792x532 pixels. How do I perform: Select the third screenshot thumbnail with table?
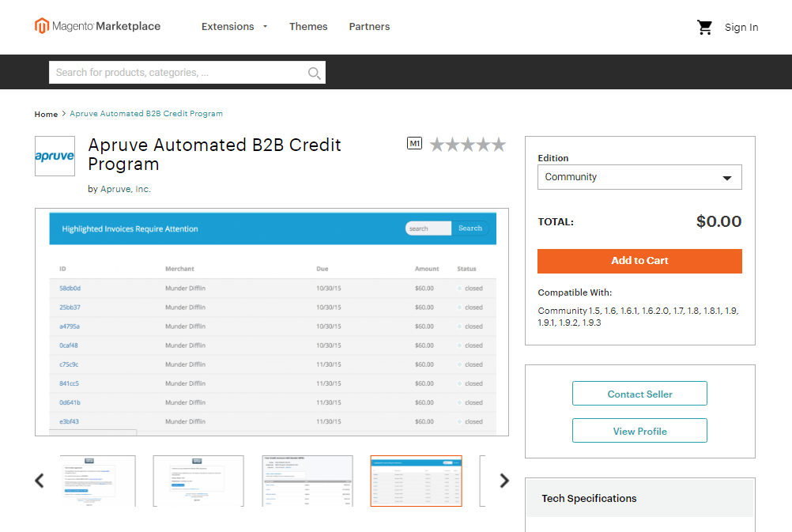point(307,481)
